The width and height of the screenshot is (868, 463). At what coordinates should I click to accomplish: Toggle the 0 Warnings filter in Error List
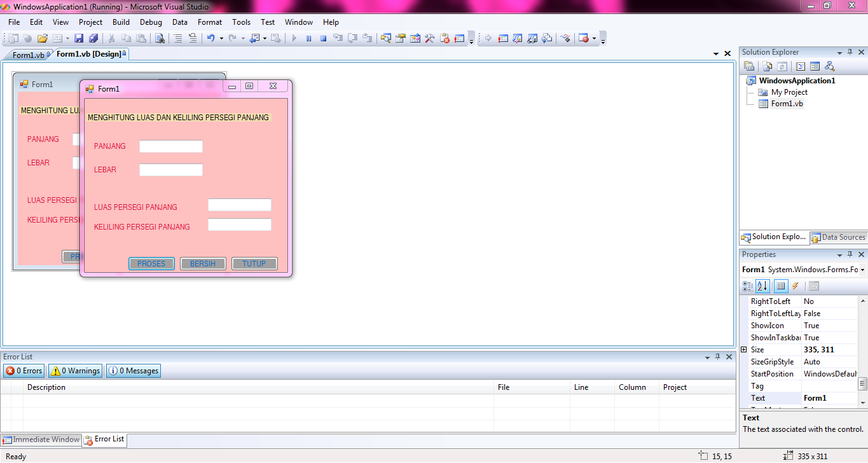pos(74,370)
